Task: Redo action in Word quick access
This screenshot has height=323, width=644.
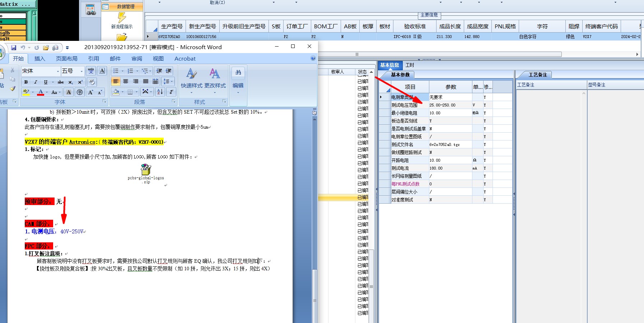Action: click(37, 48)
